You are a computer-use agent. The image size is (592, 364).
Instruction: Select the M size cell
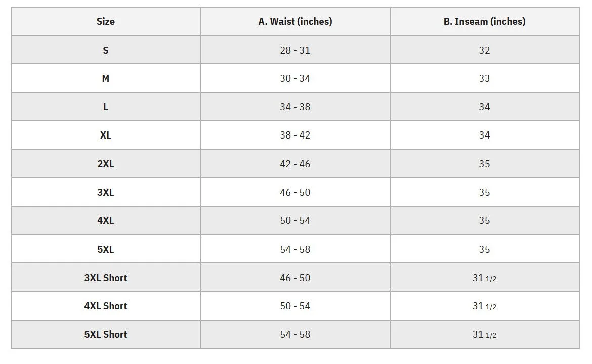click(x=106, y=78)
